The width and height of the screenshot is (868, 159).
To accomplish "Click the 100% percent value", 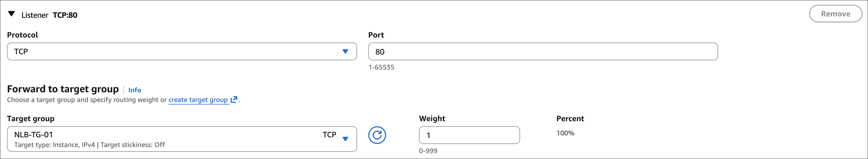I will (x=565, y=133).
